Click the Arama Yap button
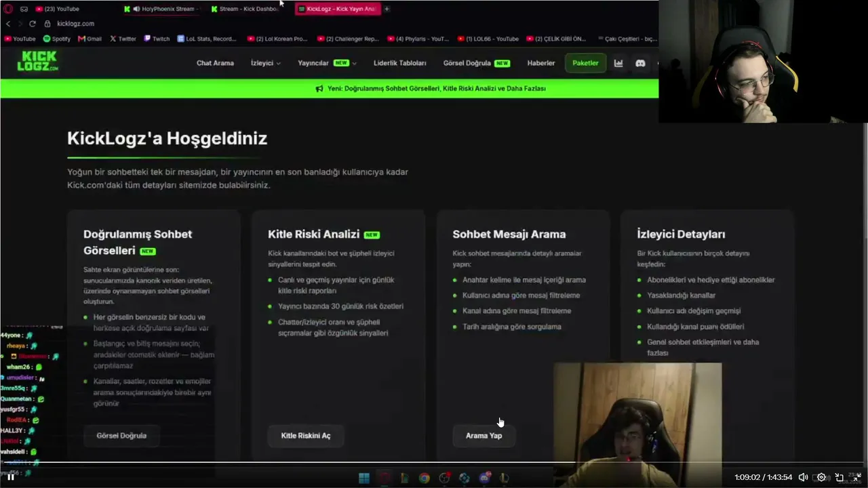868x488 pixels. pyautogui.click(x=484, y=436)
